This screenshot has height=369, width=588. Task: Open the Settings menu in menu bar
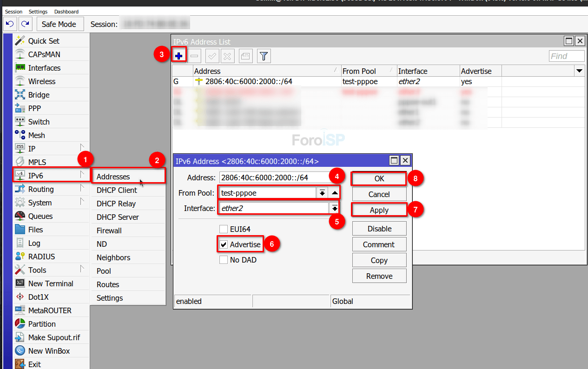point(38,12)
